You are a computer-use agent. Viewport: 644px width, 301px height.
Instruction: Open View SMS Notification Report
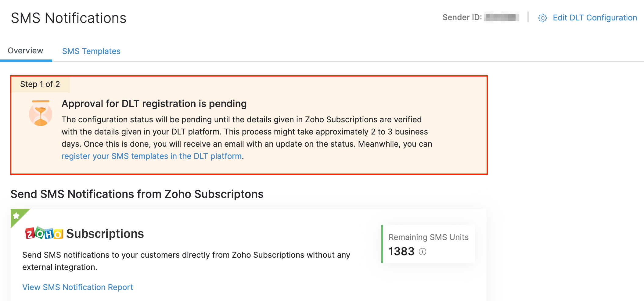point(78,287)
